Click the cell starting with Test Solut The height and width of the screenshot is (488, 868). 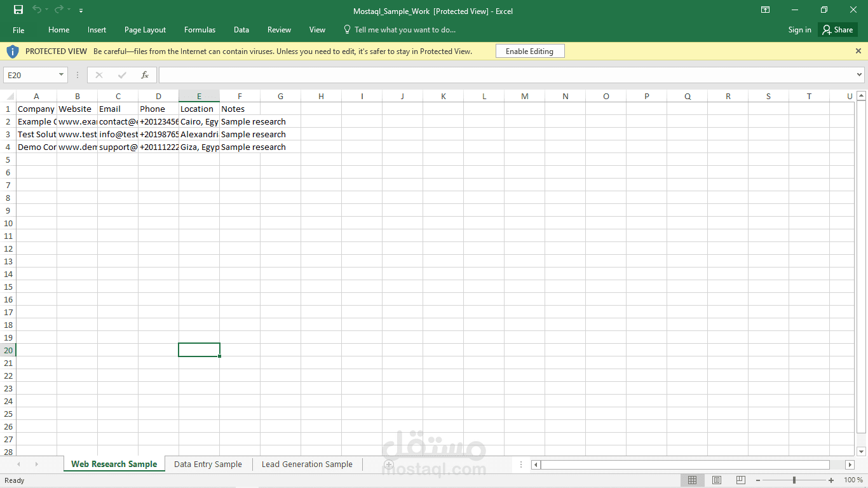tap(36, 134)
